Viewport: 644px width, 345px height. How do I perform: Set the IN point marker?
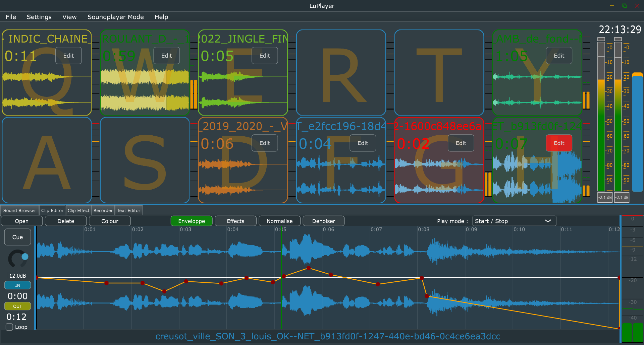coord(17,285)
